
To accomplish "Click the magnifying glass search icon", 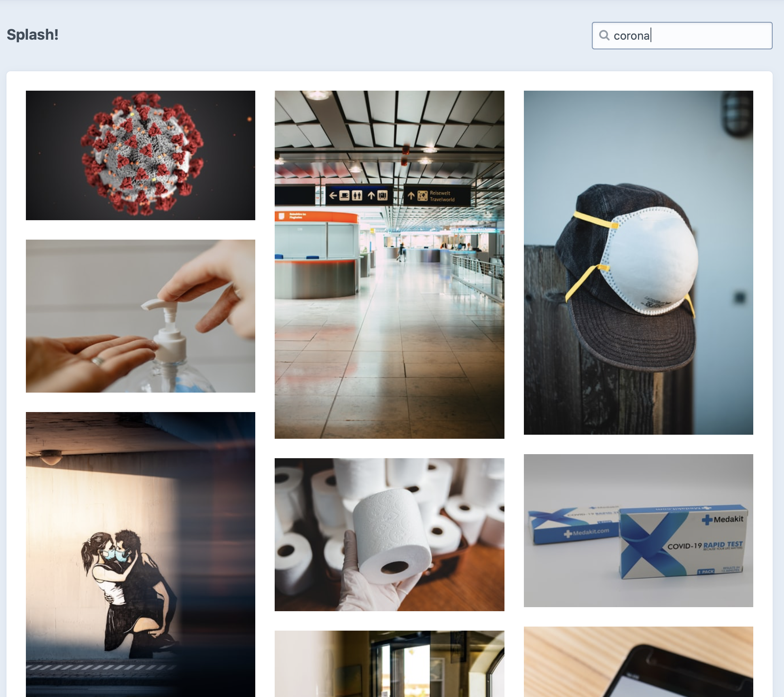I will coord(604,35).
